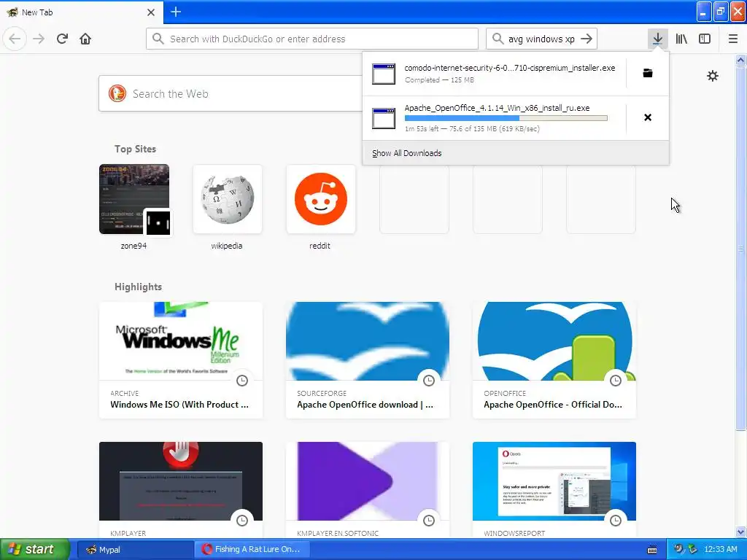Screen dimensions: 747x560
Task: Select the New Tab tab
Action: point(81,12)
